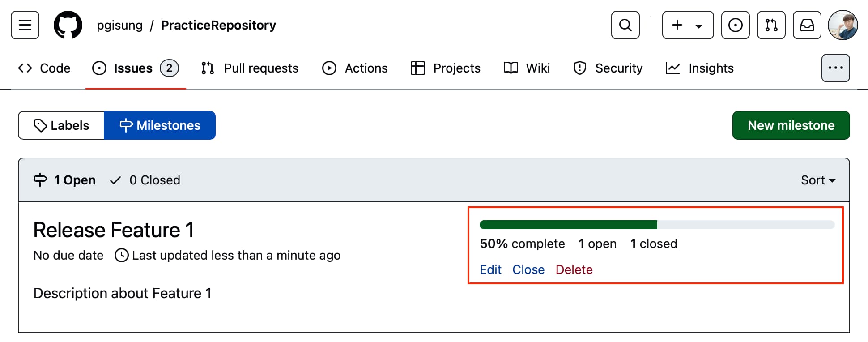The height and width of the screenshot is (342, 868).
Task: Edit the Release Feature 1 milestone
Action: [x=490, y=269]
